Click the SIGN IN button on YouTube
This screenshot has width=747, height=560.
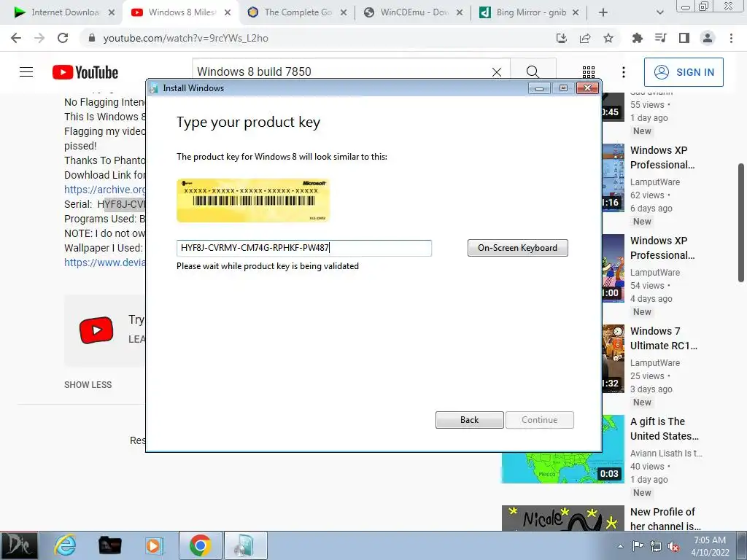tap(684, 72)
